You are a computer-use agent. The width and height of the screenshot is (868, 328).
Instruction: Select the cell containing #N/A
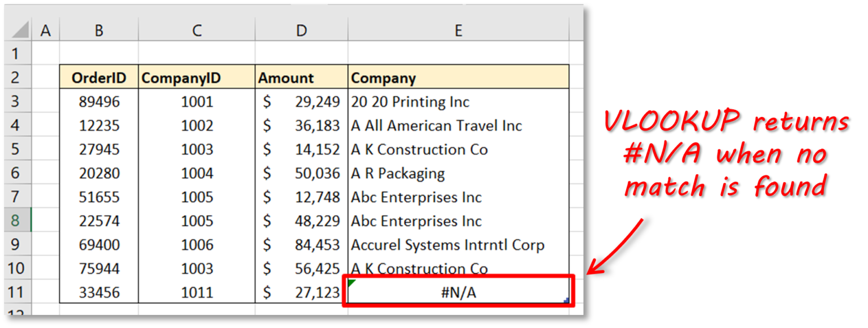459,292
